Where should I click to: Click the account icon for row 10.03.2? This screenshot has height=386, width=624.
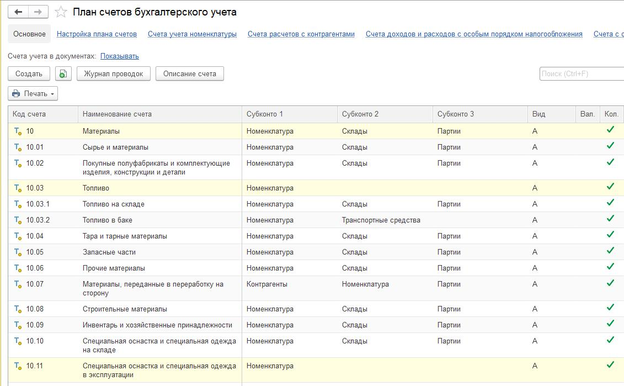[18, 220]
